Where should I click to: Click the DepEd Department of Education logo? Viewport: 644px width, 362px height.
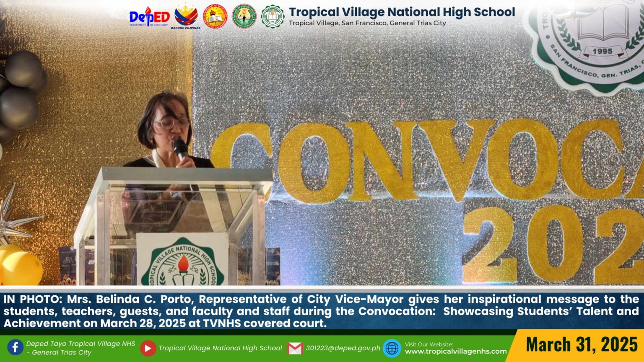150,18
